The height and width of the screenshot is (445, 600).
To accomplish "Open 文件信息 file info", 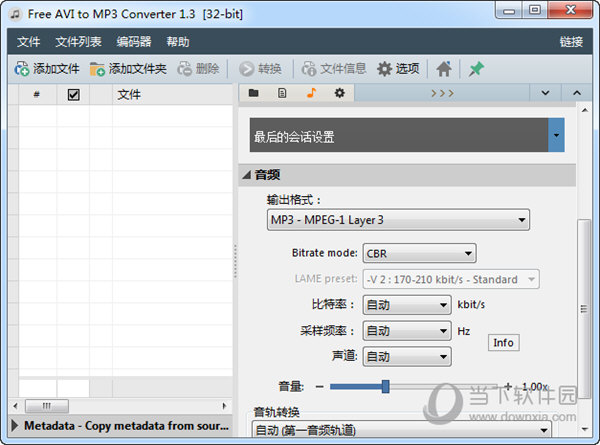I will click(x=334, y=69).
